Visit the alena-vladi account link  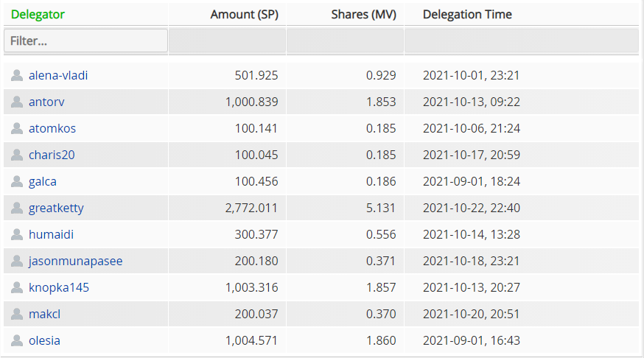pos(58,76)
